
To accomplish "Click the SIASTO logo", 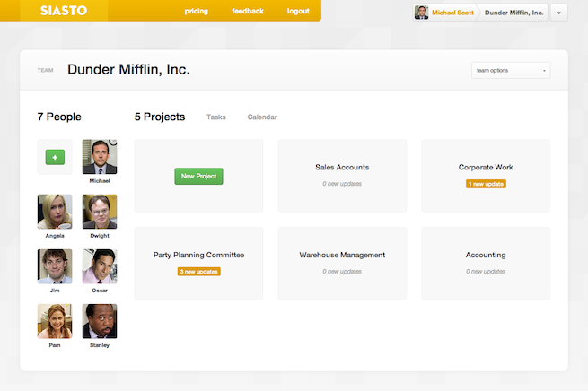I will 64,11.
